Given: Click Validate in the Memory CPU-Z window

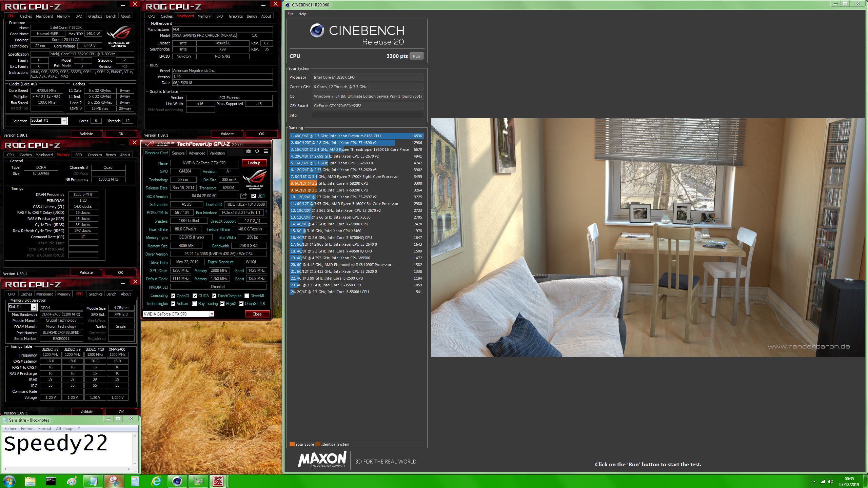Looking at the screenshot, I should click(x=86, y=272).
